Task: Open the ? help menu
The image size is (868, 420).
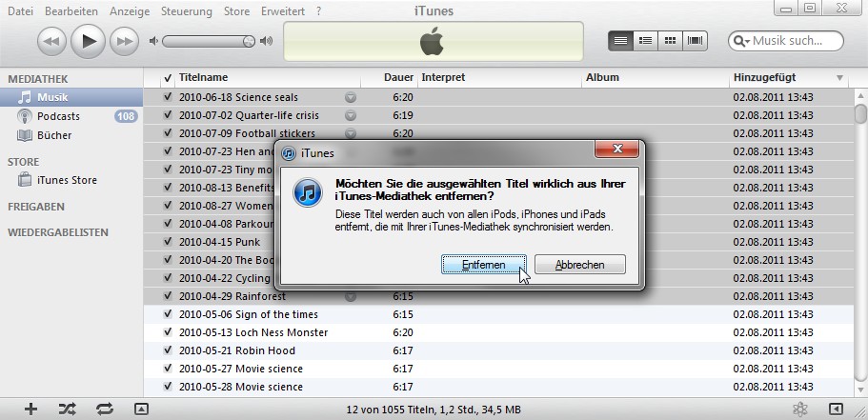Action: click(319, 11)
